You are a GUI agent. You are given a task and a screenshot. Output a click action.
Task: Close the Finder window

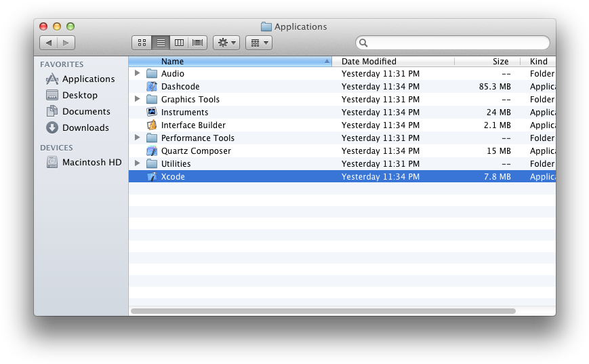click(x=43, y=26)
